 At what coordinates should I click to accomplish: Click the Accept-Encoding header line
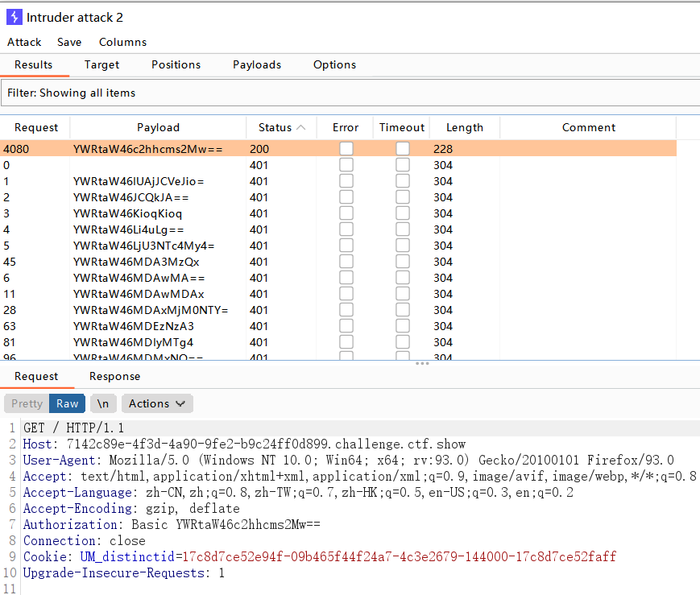tap(131, 508)
